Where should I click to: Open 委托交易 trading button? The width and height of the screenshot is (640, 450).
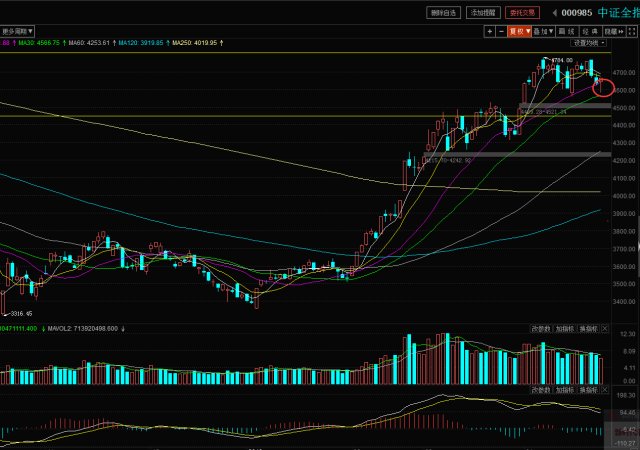(522, 13)
